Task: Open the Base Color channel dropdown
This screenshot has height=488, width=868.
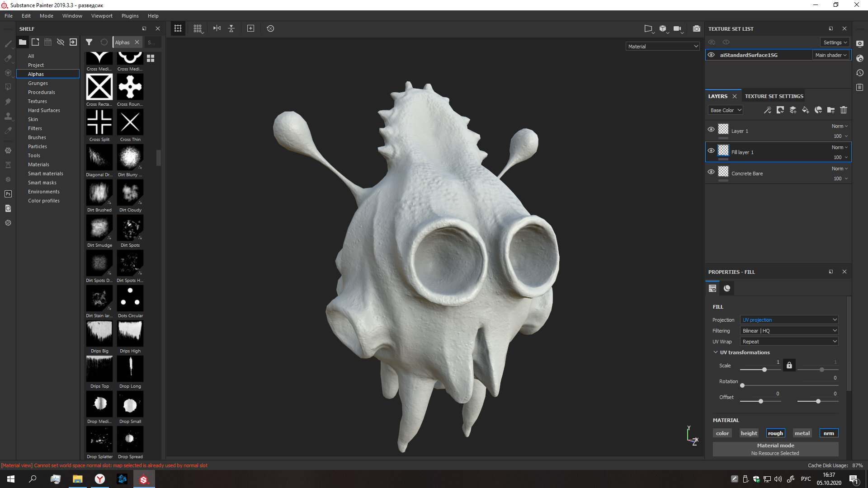Action: (725, 110)
